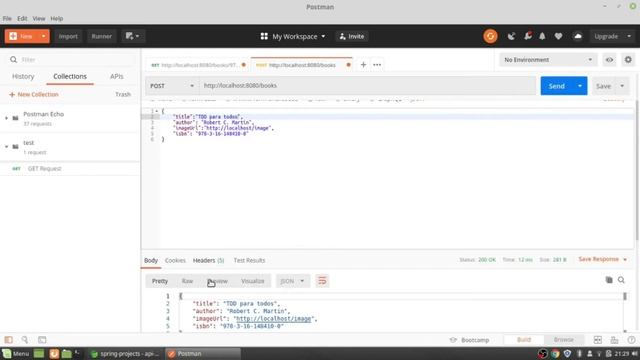Open the Test Results tab
The width and height of the screenshot is (640, 360).
click(x=249, y=260)
